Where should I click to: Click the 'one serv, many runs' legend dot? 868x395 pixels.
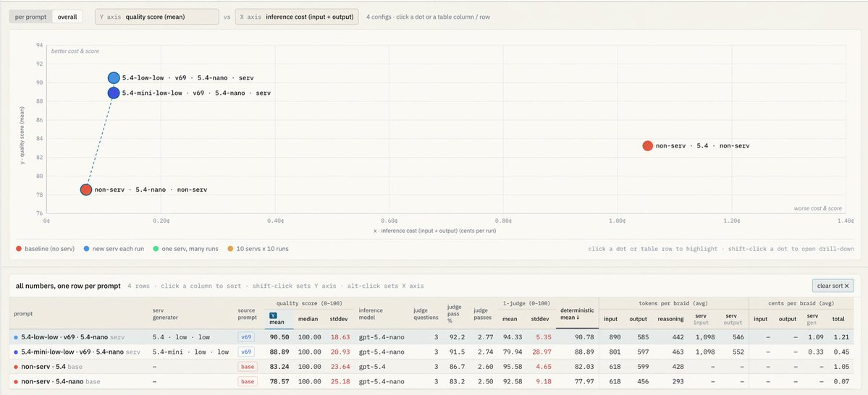[156, 249]
